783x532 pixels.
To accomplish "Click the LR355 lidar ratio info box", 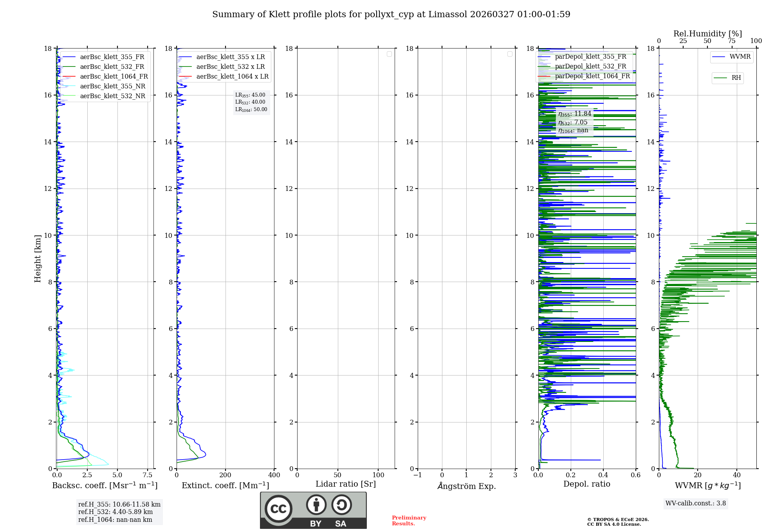I will 251,102.
